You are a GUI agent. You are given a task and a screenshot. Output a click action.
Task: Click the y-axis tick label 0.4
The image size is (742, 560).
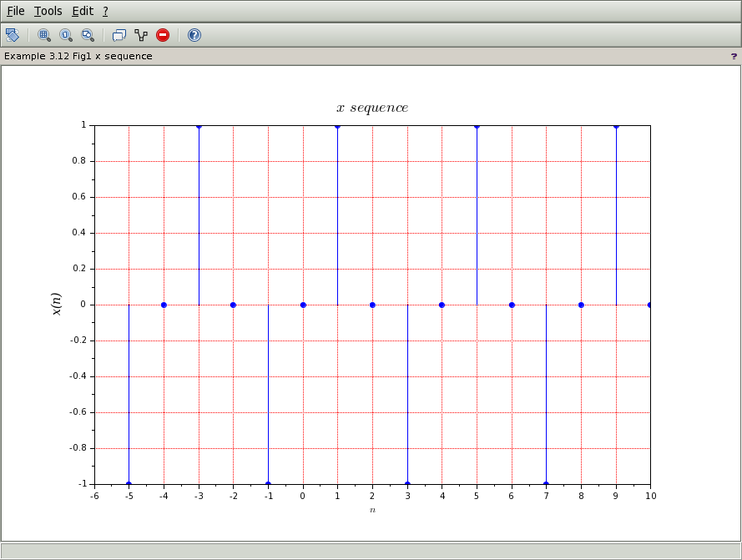tap(79, 232)
